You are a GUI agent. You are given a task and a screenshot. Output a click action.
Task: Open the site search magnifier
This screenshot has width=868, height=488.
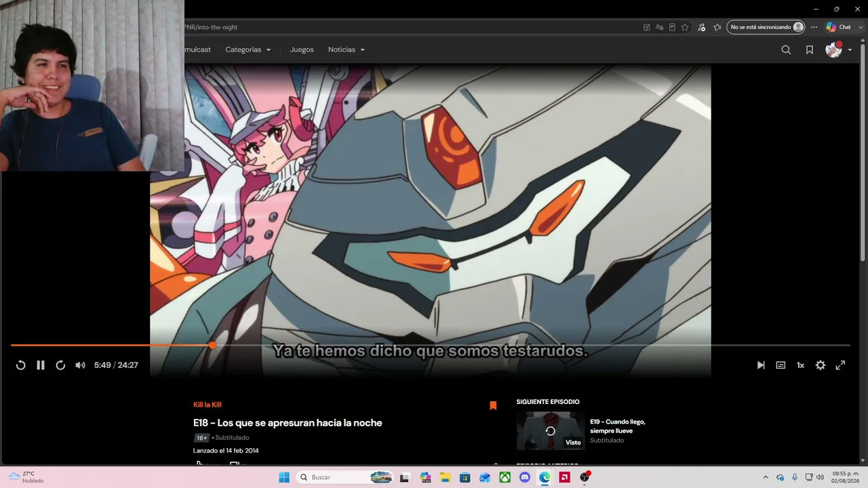[786, 49]
